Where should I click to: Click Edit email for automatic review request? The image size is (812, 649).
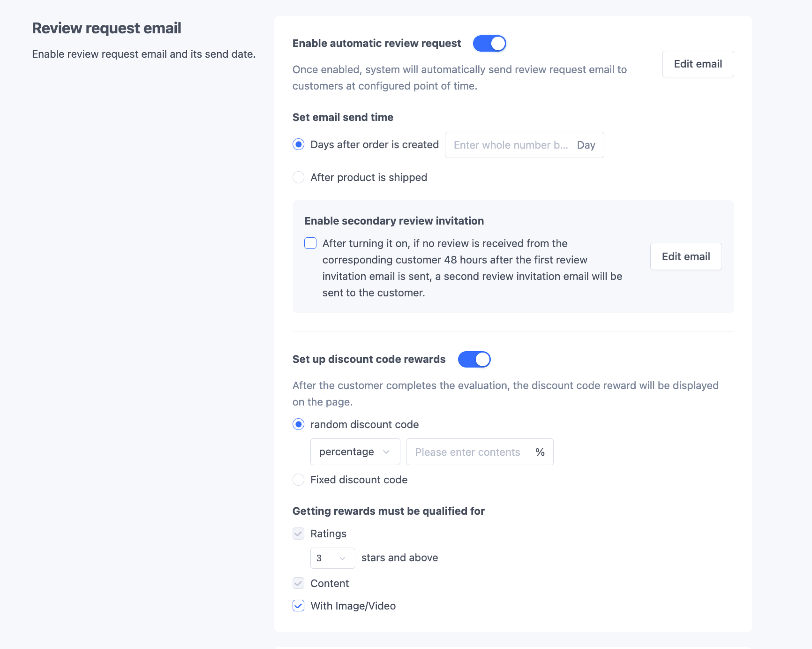click(697, 64)
